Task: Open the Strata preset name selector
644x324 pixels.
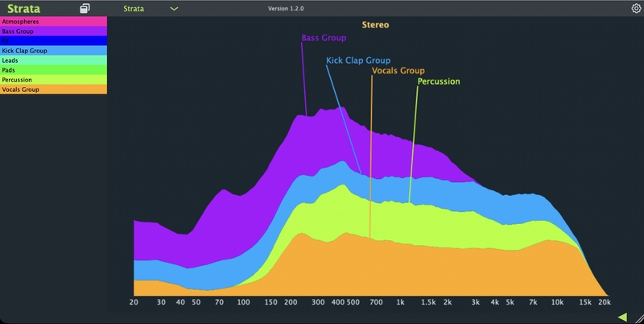Action: point(134,9)
